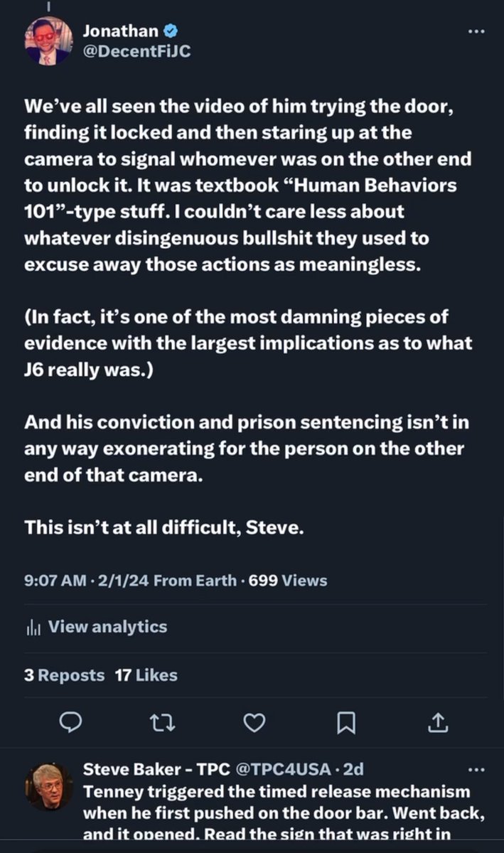Screen dimensions: 504x853
Task: Bookmark this tweet
Action: [x=345, y=722]
